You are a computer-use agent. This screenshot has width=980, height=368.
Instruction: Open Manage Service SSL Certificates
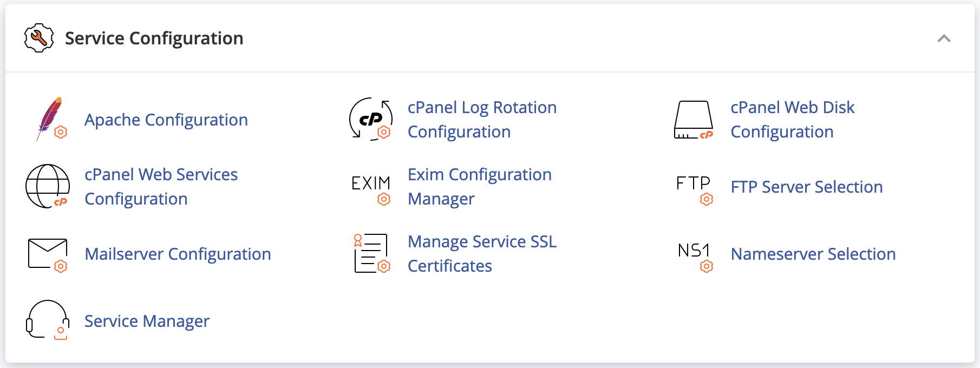click(x=482, y=254)
